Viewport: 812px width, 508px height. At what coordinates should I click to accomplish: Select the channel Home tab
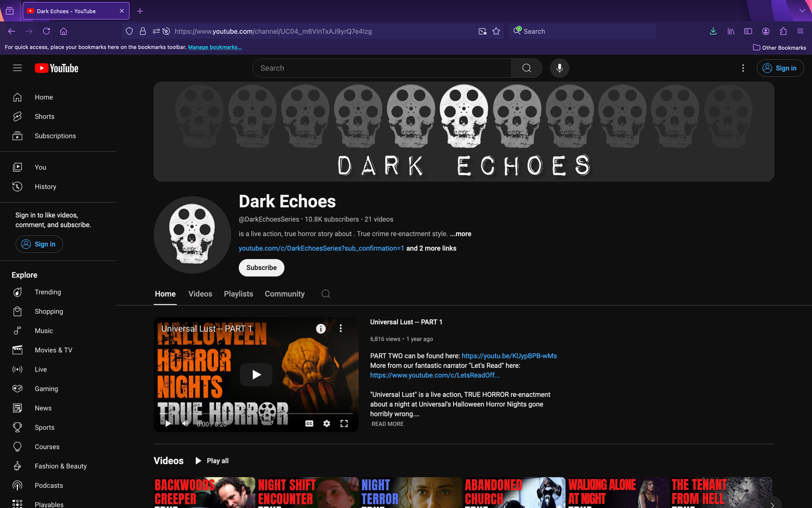point(165,294)
